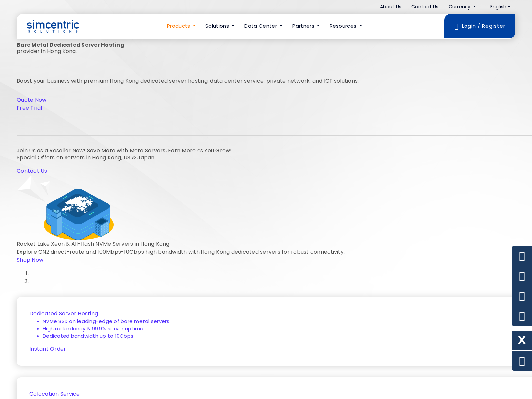The width and height of the screenshot is (532, 399).
Task: Open the Solutions navigation menu
Action: click(219, 26)
